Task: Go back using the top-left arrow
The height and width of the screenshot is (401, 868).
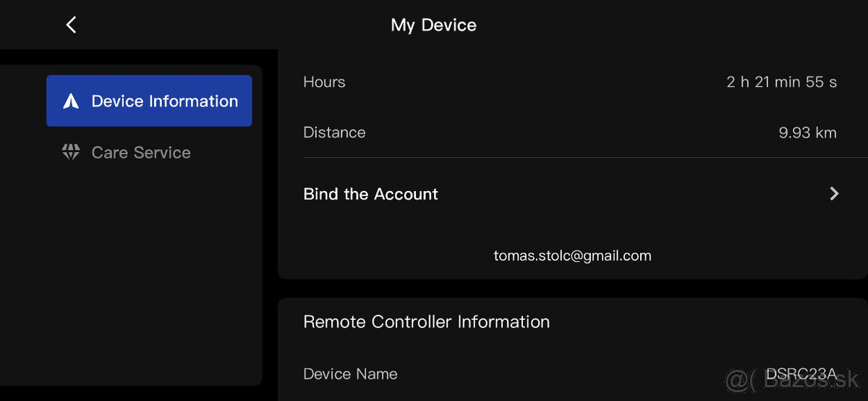Action: point(71,25)
